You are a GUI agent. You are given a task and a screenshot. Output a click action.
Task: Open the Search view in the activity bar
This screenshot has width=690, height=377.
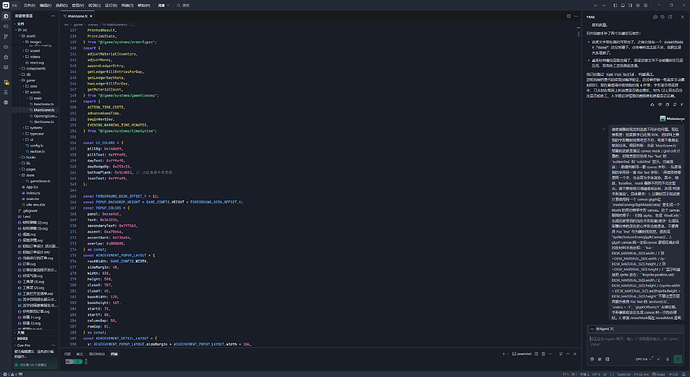[x=6, y=26]
